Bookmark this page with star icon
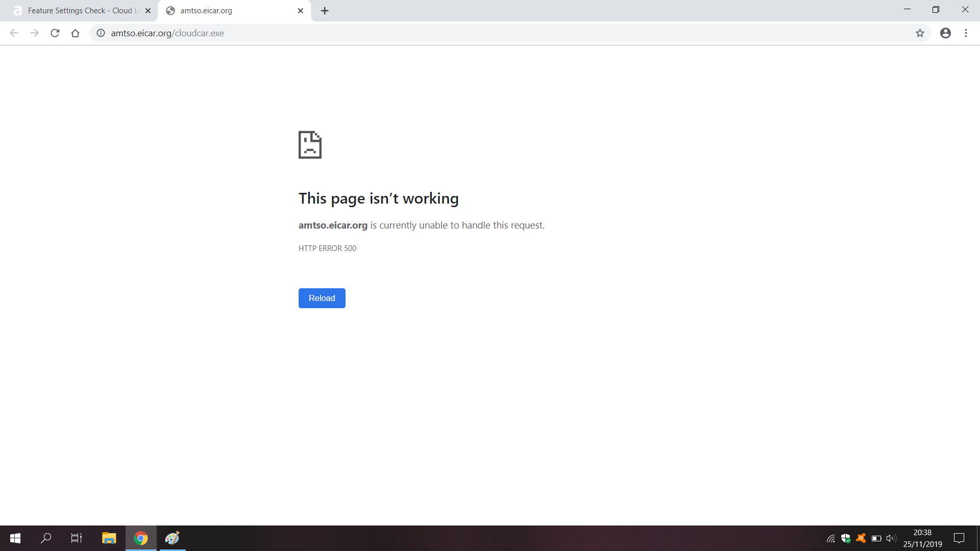The image size is (980, 551). click(920, 33)
